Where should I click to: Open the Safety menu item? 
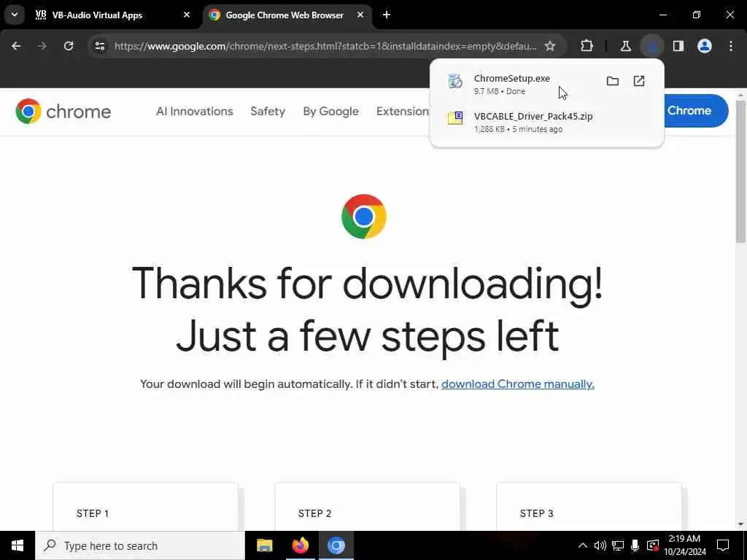click(268, 112)
